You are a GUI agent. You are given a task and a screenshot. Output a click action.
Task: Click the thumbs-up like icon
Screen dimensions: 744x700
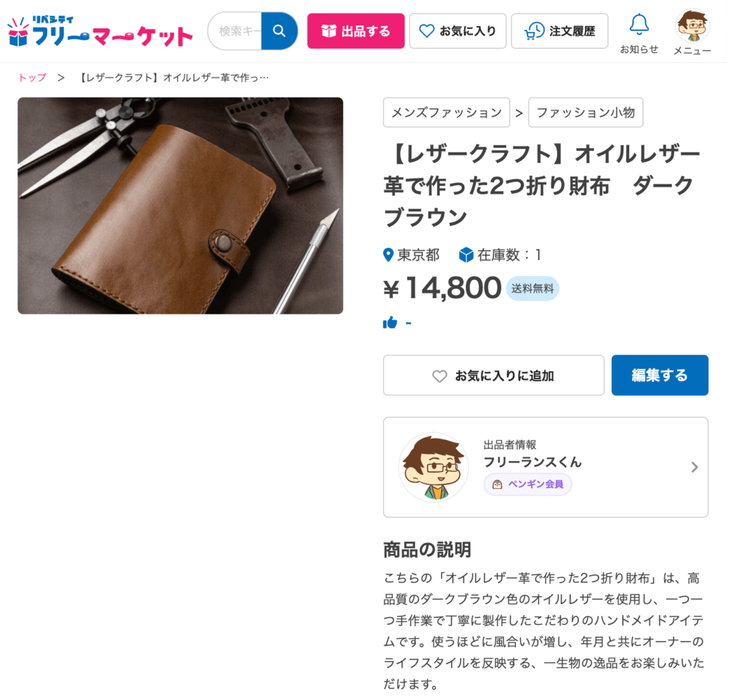point(390,322)
